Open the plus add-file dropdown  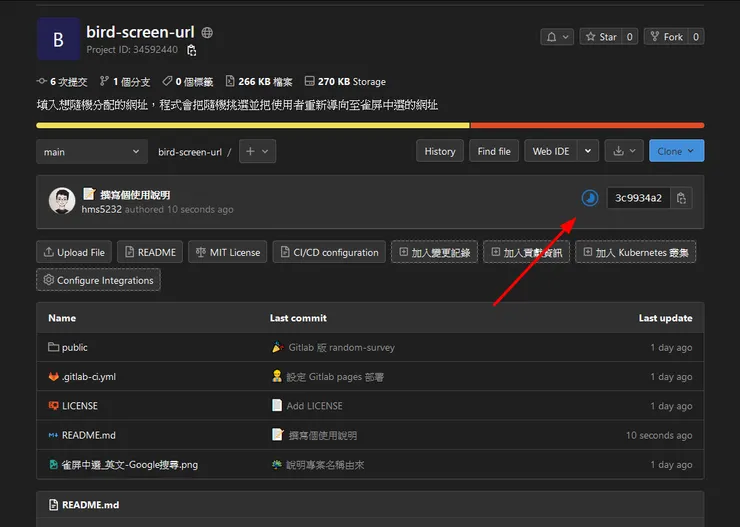point(257,151)
